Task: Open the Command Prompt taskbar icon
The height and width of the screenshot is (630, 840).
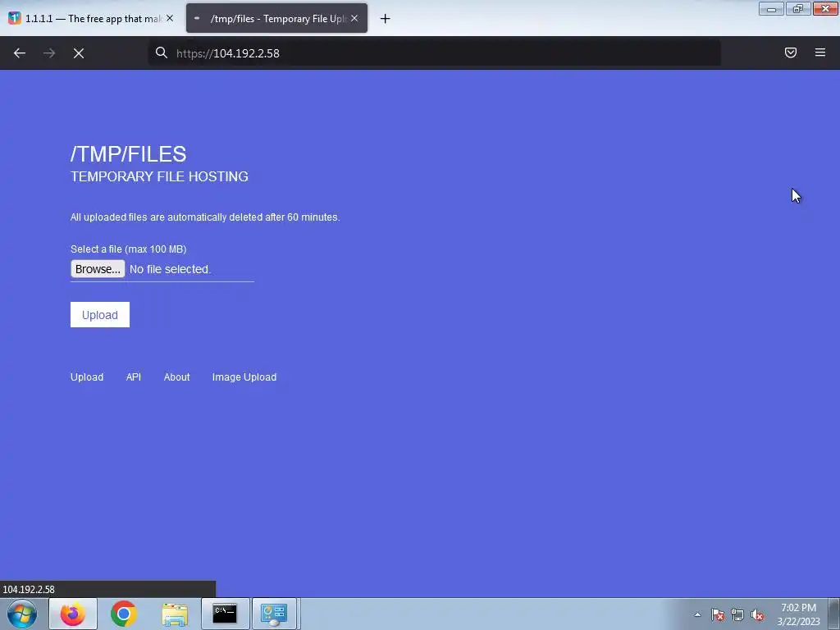Action: tap(225, 614)
